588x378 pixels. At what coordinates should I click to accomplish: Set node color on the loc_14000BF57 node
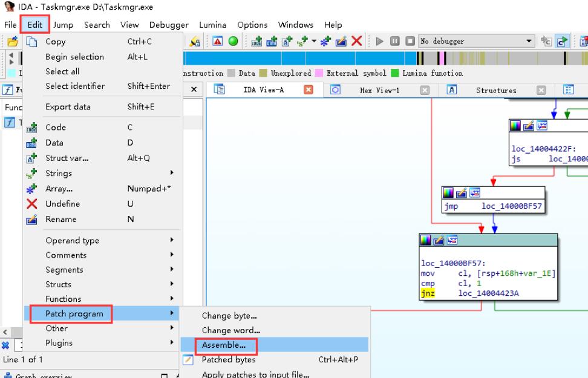[x=426, y=240]
